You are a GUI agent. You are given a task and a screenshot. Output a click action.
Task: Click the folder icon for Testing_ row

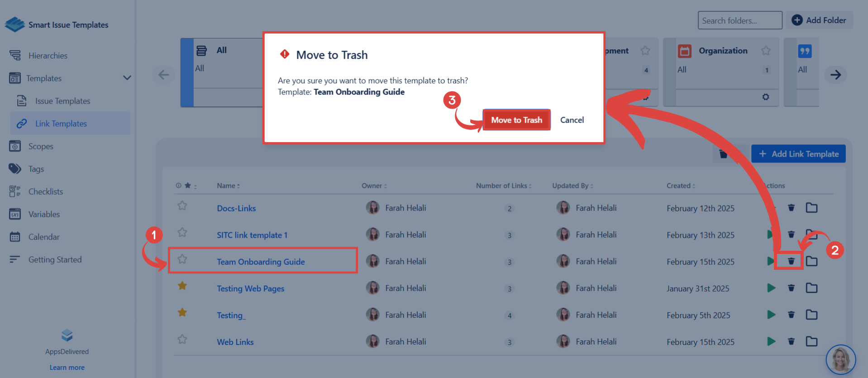[x=811, y=315]
